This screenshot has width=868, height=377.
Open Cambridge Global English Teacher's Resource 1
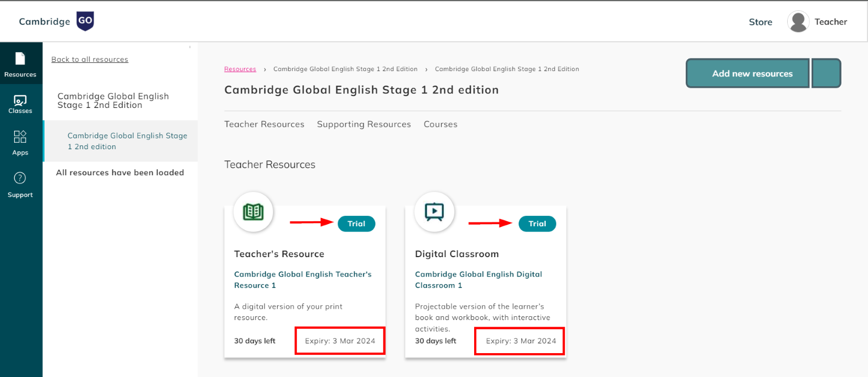coord(303,280)
